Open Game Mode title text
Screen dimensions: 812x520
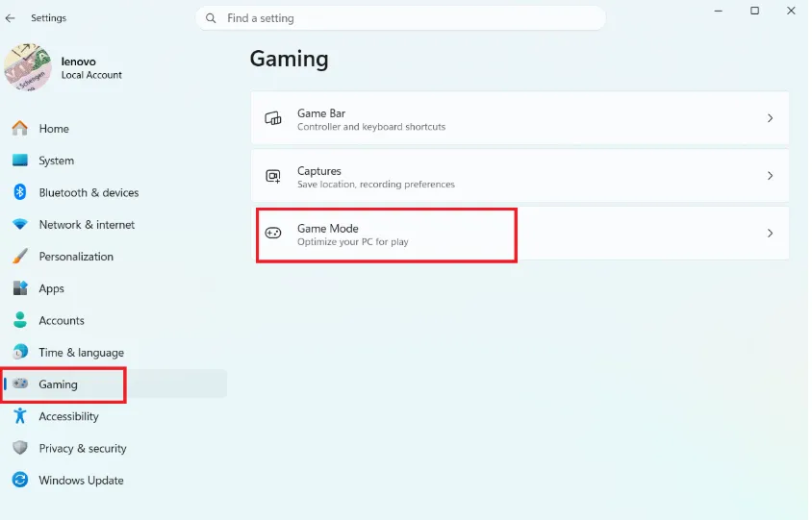[x=328, y=228]
